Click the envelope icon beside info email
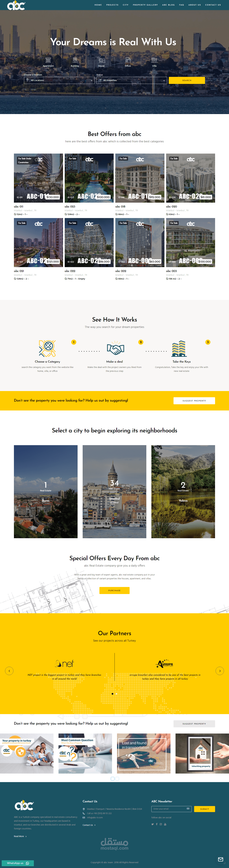The height and width of the screenshot is (868, 229). [x=84, y=817]
